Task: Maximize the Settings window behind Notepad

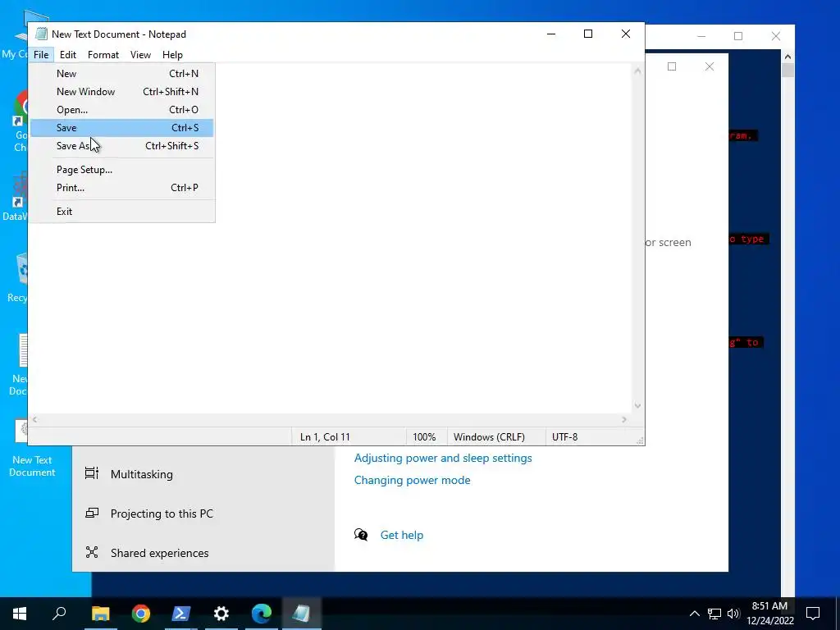Action: pyautogui.click(x=672, y=66)
